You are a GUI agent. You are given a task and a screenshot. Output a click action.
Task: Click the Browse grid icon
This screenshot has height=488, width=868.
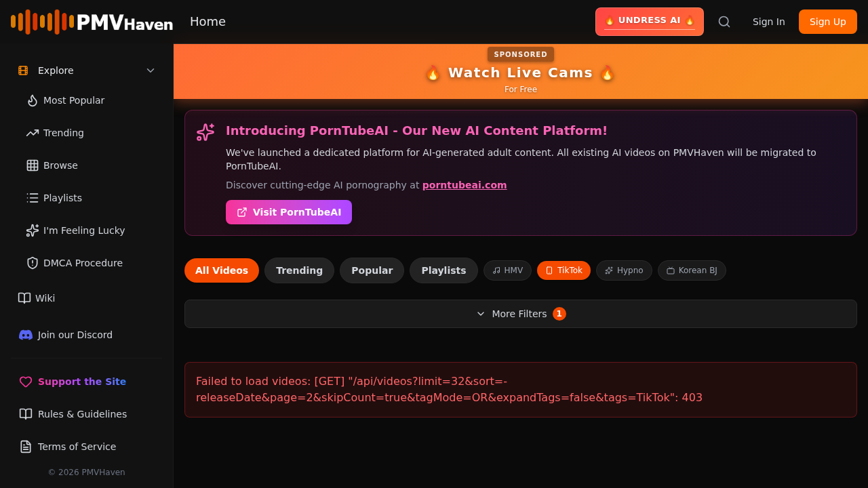tap(33, 165)
